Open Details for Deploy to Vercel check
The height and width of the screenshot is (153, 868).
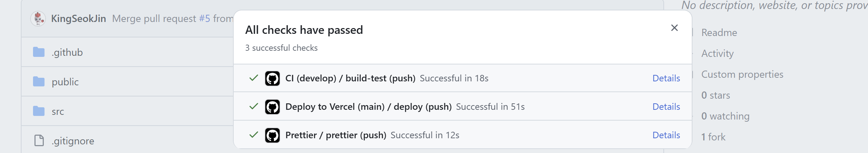pyautogui.click(x=666, y=107)
